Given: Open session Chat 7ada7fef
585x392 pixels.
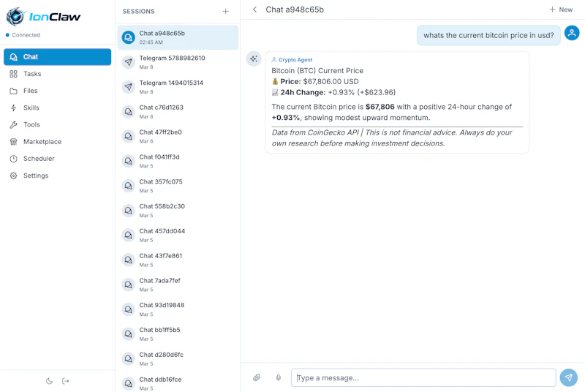Looking at the screenshot, I should [178, 284].
